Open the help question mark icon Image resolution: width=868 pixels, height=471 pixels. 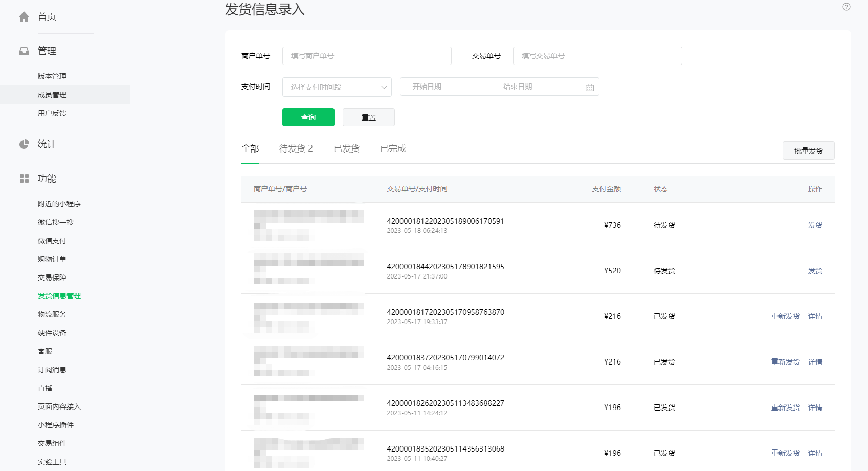click(847, 7)
